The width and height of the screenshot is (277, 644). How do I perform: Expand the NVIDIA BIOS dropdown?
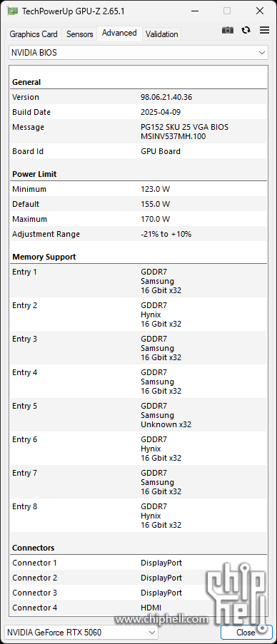click(138, 53)
